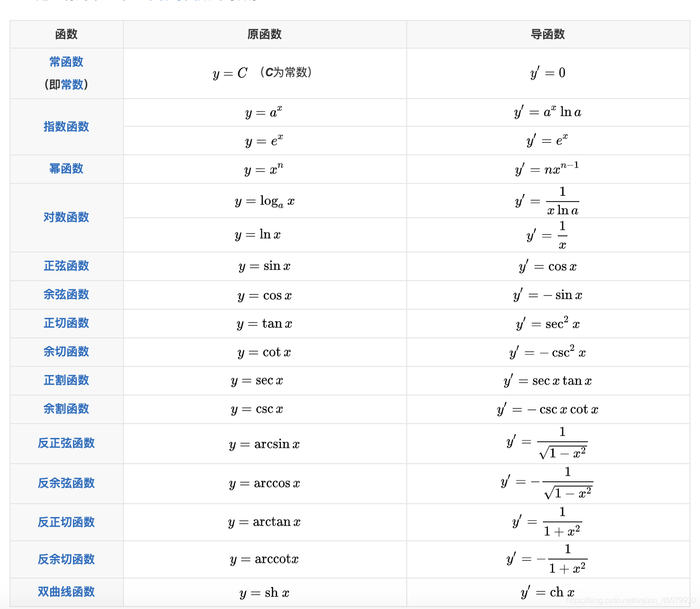Click the derivative in the arccos x row
This screenshot has height=609, width=700.
(547, 483)
